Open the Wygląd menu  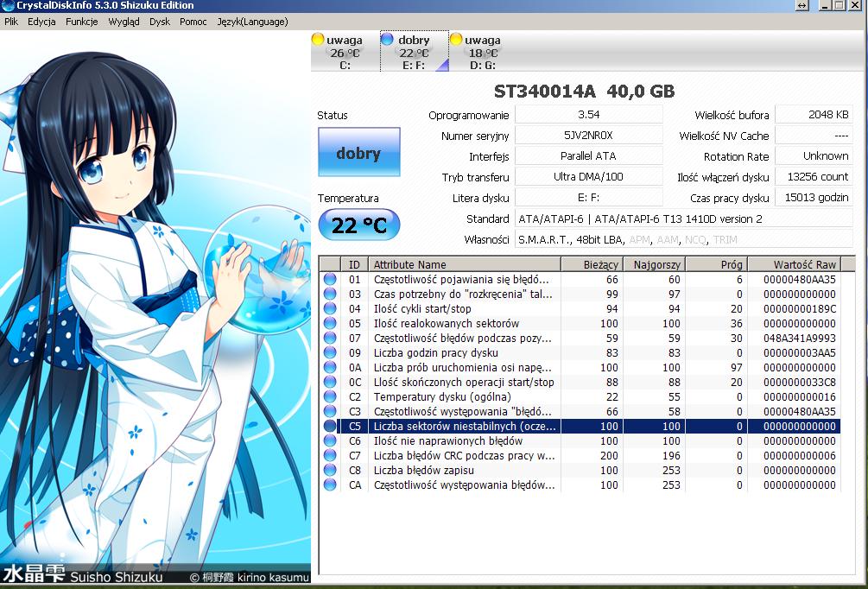pyautogui.click(x=124, y=22)
